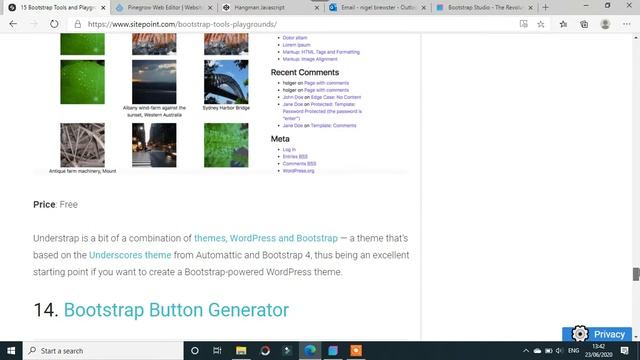Image resolution: width=640 pixels, height=360 pixels.
Task: Click Markup: HTML Tags and Formatting link
Action: click(x=321, y=52)
